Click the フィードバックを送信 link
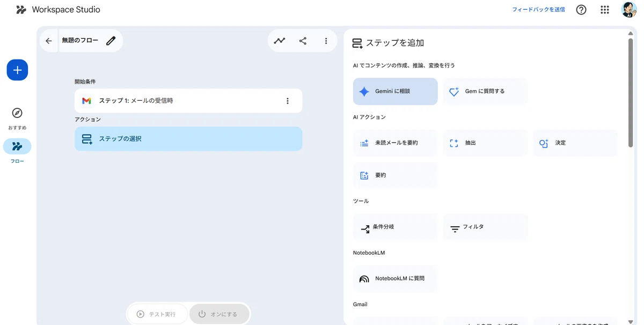 click(x=538, y=10)
